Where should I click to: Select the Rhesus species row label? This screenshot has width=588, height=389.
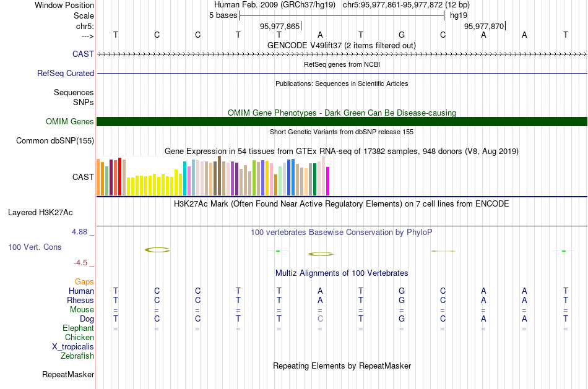click(80, 300)
